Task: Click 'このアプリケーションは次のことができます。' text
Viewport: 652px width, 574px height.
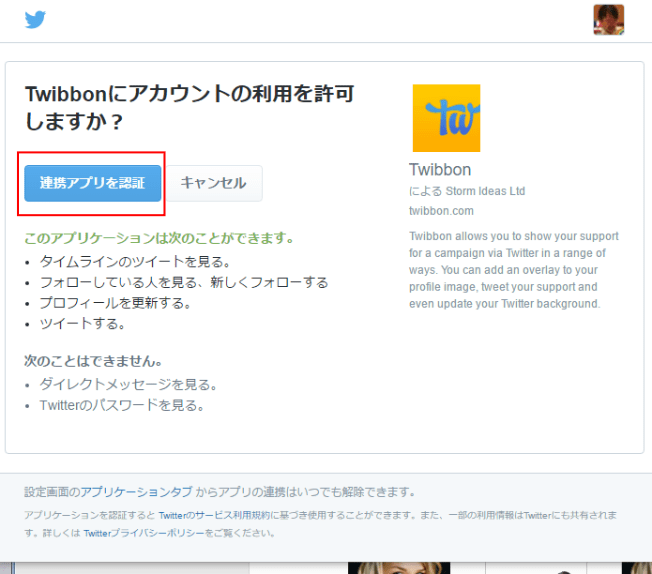Action: pos(159,238)
